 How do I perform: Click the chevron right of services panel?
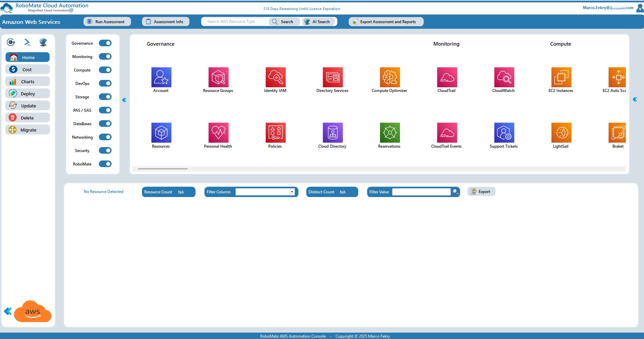point(635,99)
